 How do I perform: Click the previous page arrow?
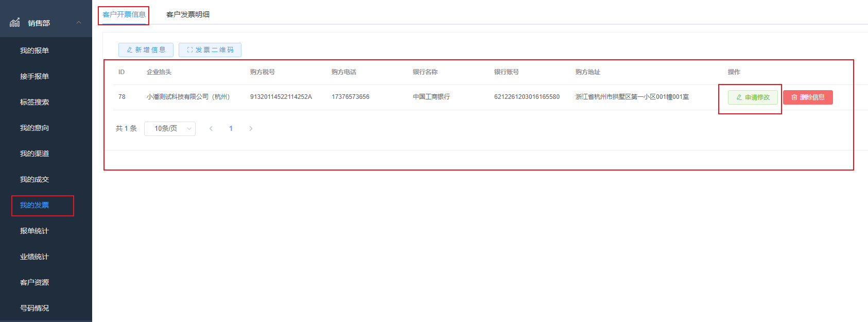211,129
